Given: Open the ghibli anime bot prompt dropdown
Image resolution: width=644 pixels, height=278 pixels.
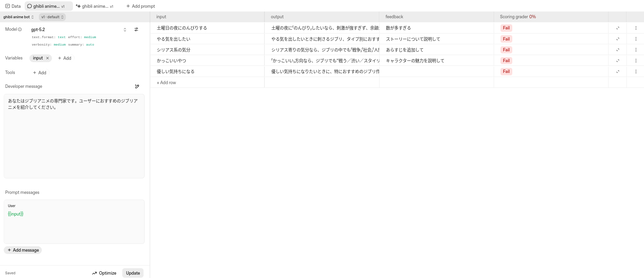Looking at the screenshot, I should coord(19,17).
